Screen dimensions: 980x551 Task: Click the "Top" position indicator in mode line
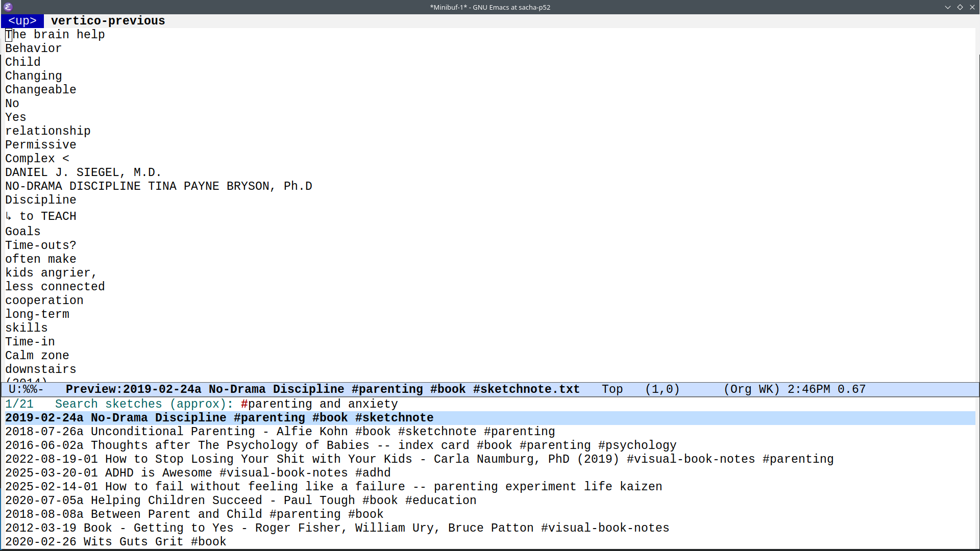612,389
